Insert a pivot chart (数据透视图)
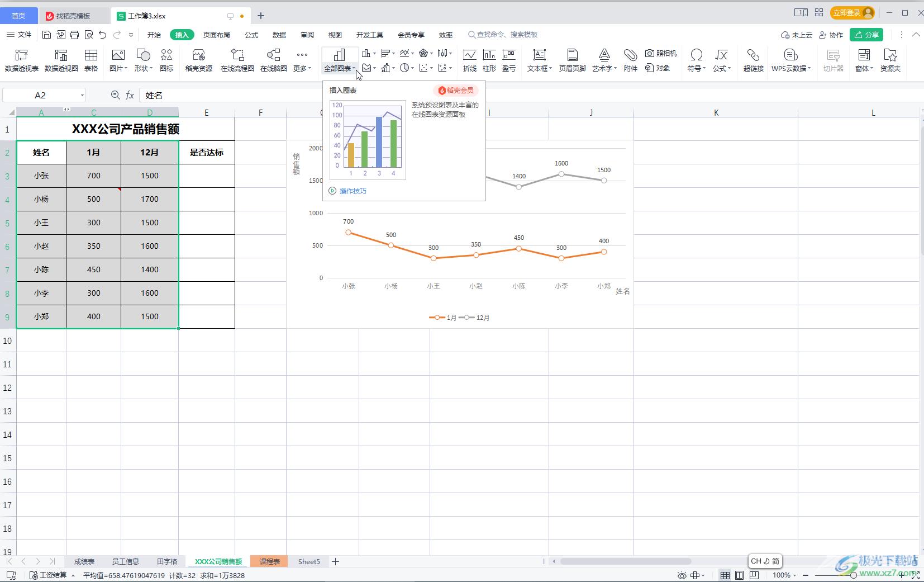Image resolution: width=924 pixels, height=582 pixels. click(61, 60)
